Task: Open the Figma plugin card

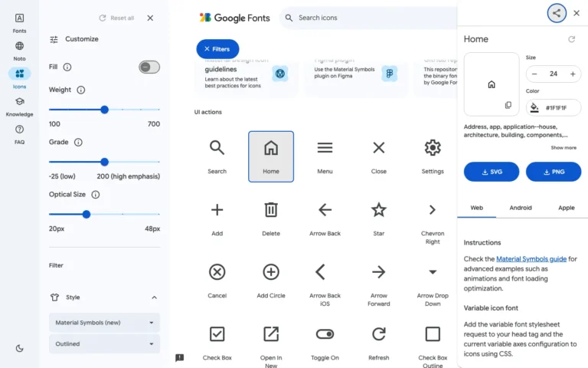Action: click(355, 77)
